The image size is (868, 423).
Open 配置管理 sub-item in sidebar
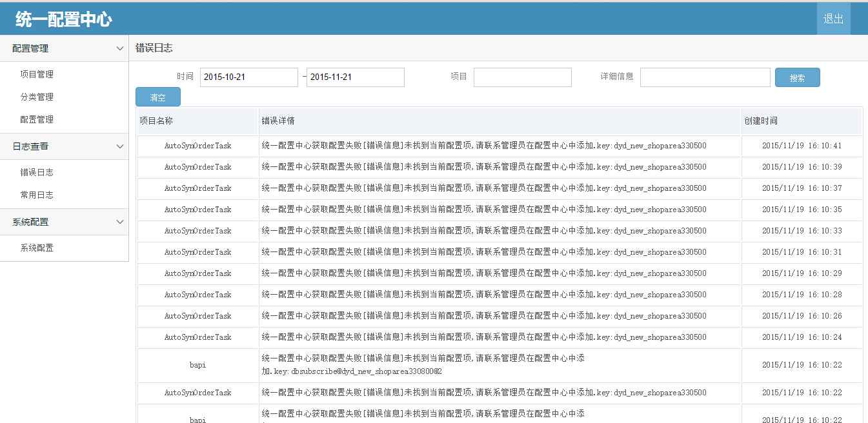37,119
